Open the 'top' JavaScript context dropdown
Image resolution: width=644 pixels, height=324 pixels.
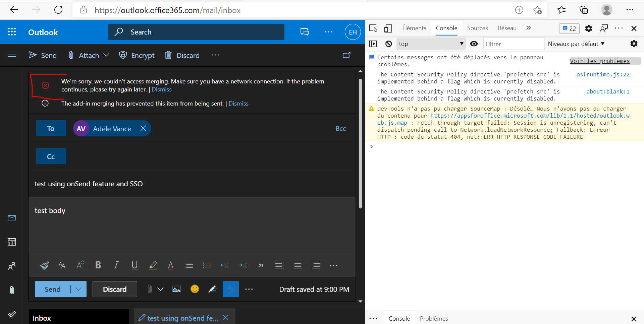click(431, 44)
